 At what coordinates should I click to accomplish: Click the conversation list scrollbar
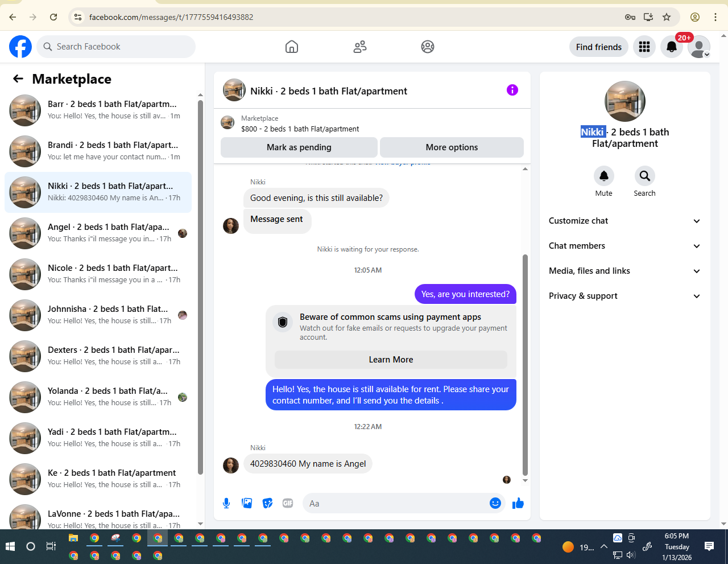point(200,287)
